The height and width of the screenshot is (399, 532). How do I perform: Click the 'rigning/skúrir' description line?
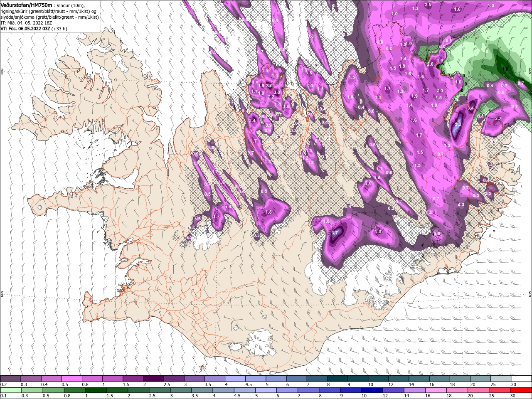49,11
